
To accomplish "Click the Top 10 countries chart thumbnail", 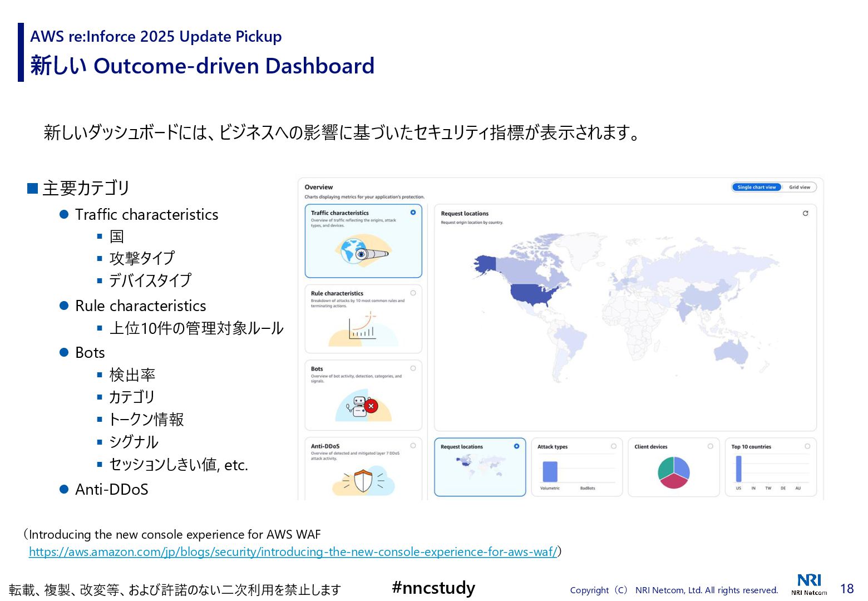I will [x=770, y=472].
